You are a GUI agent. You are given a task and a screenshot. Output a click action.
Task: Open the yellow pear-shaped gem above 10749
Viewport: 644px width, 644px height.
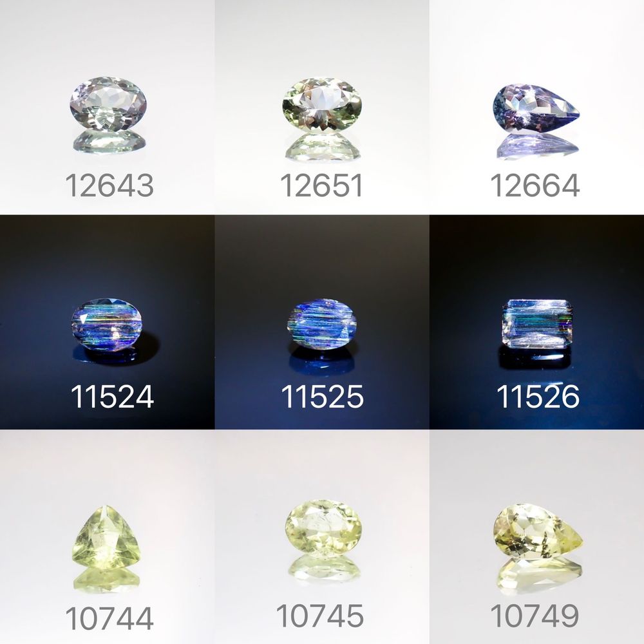click(538, 532)
